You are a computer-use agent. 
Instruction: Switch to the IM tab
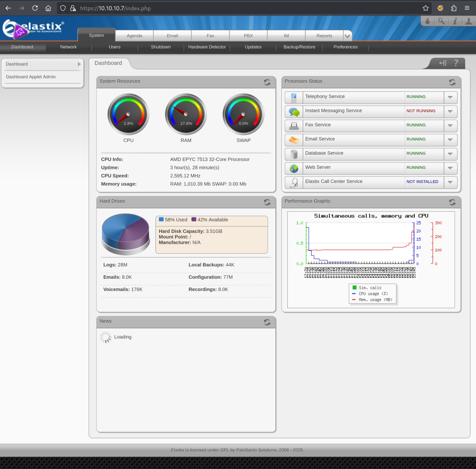pos(286,36)
